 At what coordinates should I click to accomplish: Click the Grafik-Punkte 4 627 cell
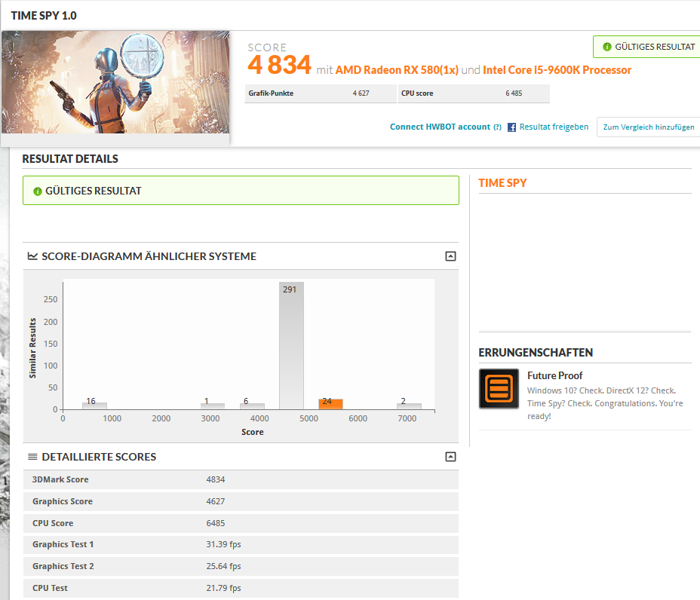[321, 93]
